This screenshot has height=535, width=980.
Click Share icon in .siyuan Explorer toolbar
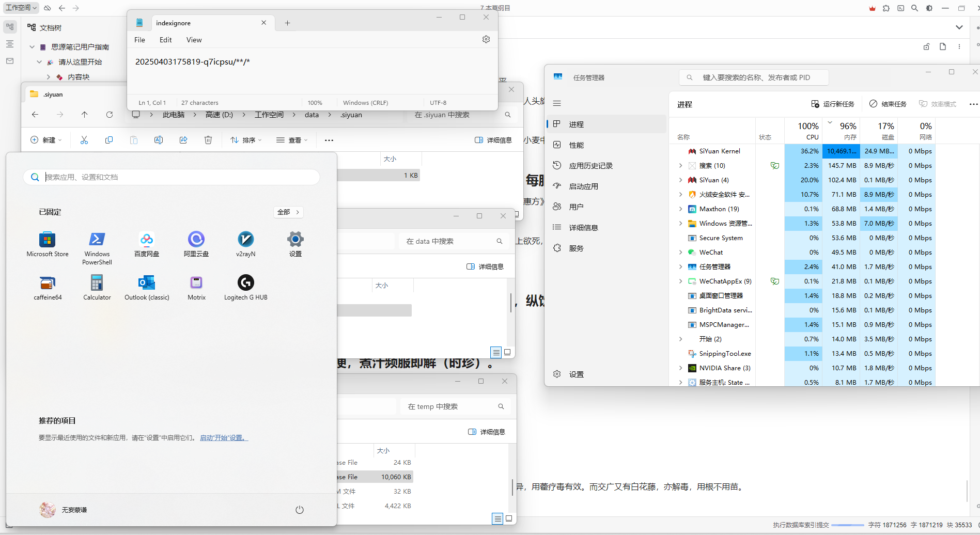pyautogui.click(x=183, y=140)
